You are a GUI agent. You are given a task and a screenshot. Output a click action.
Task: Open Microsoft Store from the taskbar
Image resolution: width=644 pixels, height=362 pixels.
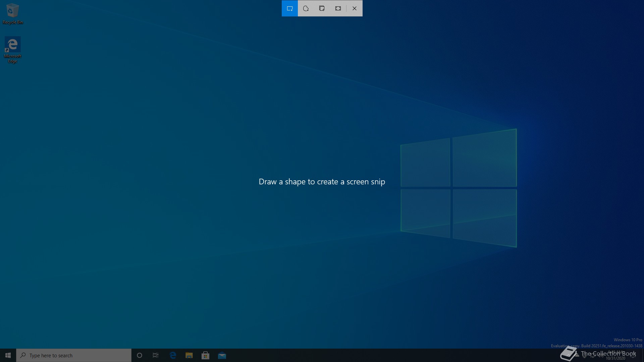tap(206, 355)
